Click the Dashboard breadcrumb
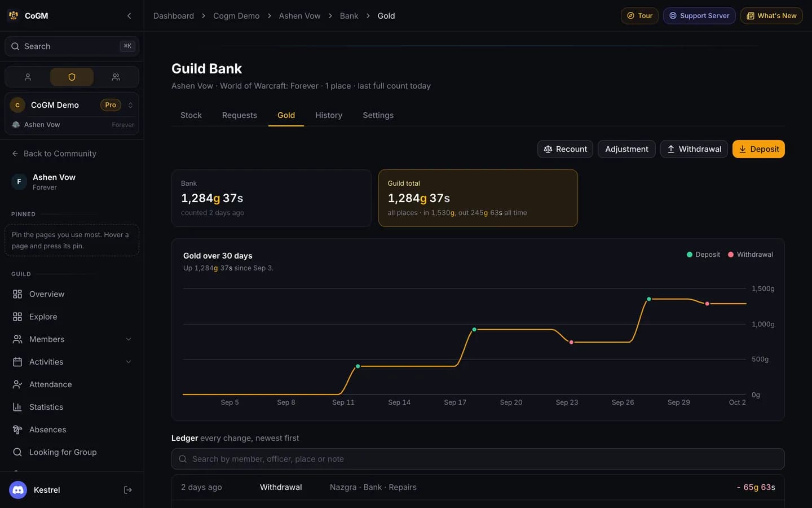Viewport: 812px width, 508px height. tap(174, 16)
